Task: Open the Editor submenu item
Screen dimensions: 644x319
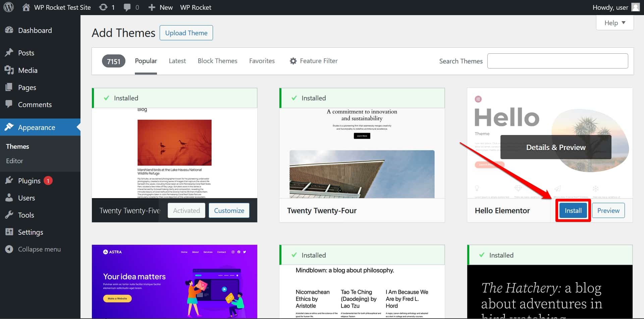Action: click(14, 161)
